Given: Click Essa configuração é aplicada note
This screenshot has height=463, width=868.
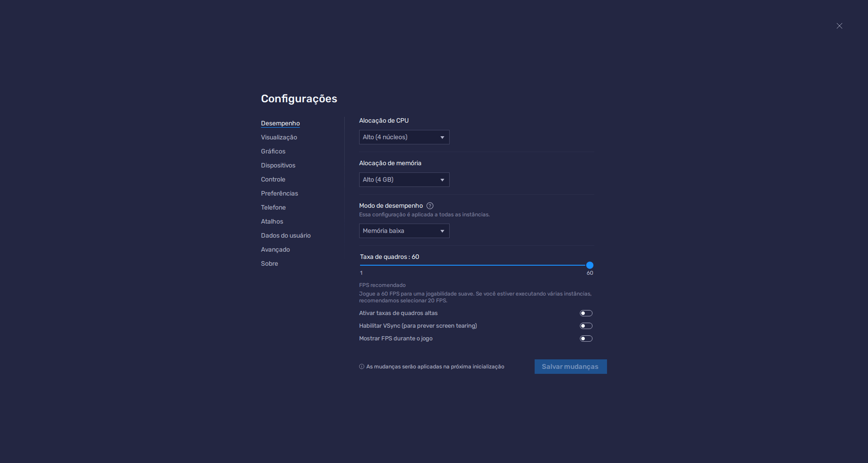Looking at the screenshot, I should coord(424,215).
